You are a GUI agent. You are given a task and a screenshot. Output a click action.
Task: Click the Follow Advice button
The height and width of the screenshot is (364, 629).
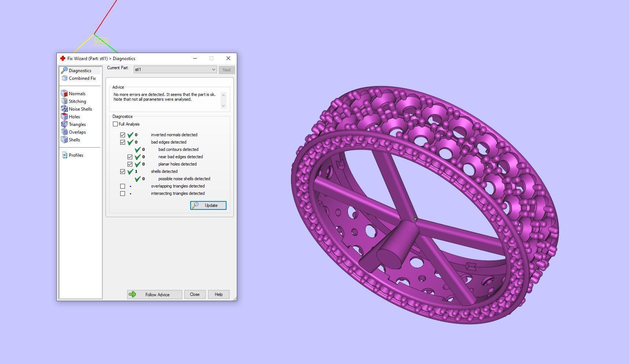(x=155, y=294)
